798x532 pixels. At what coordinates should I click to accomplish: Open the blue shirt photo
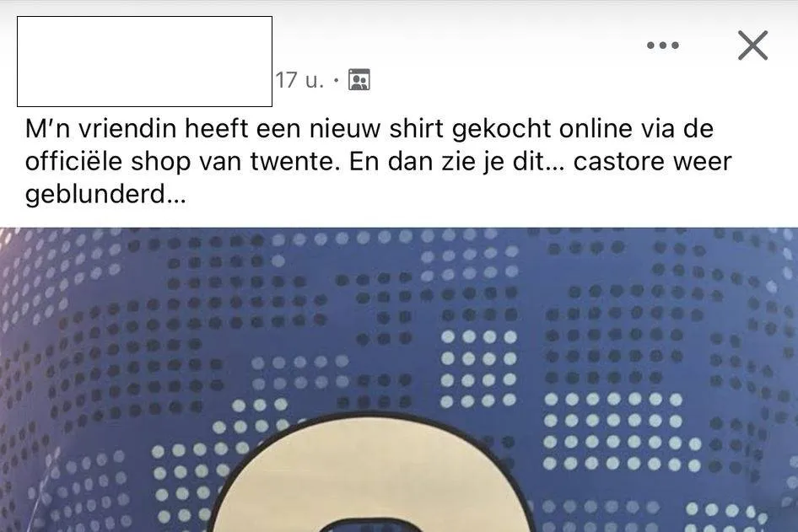[x=399, y=379]
